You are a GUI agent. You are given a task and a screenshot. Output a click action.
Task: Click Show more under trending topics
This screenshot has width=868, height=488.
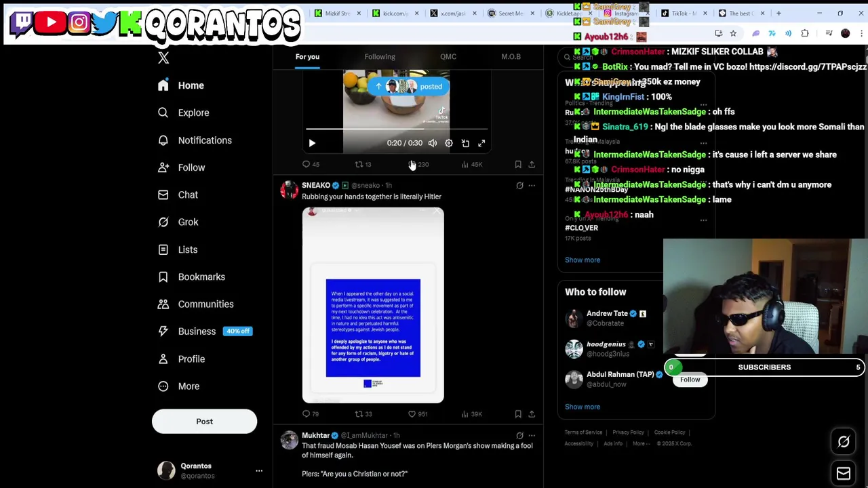583,260
